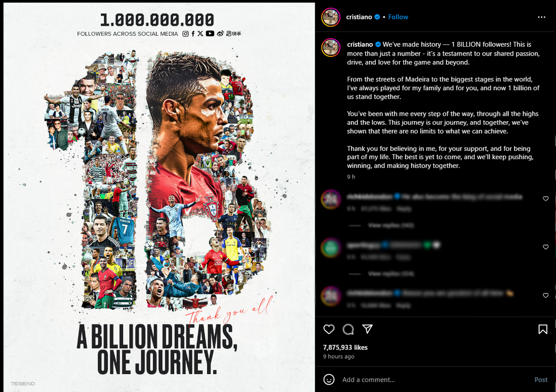Like the first blurred comment

(x=545, y=199)
